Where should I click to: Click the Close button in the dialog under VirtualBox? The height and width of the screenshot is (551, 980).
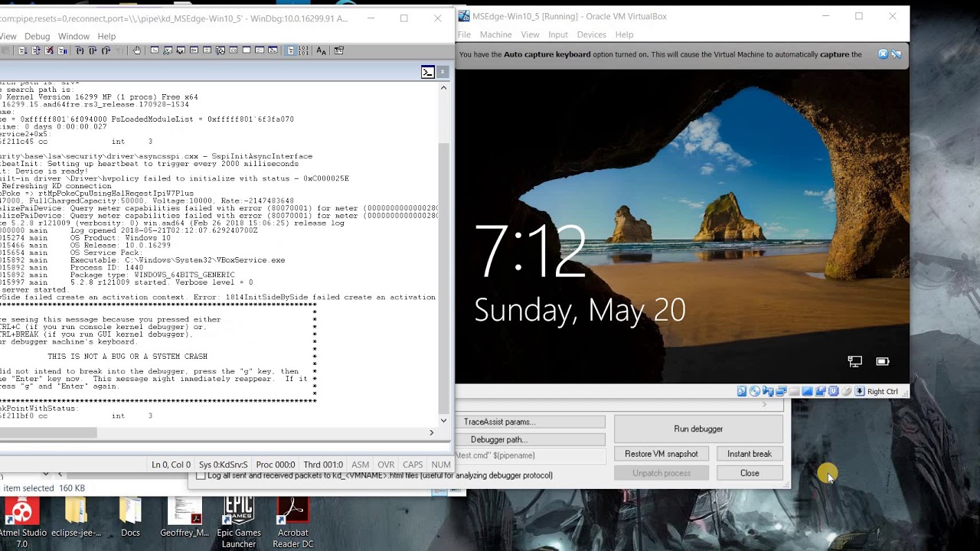[x=750, y=473]
